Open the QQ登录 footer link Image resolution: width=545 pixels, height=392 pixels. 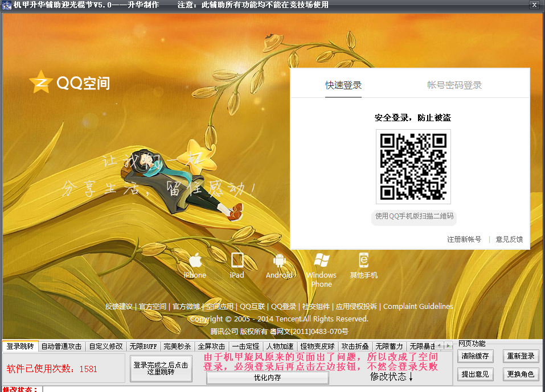(284, 306)
